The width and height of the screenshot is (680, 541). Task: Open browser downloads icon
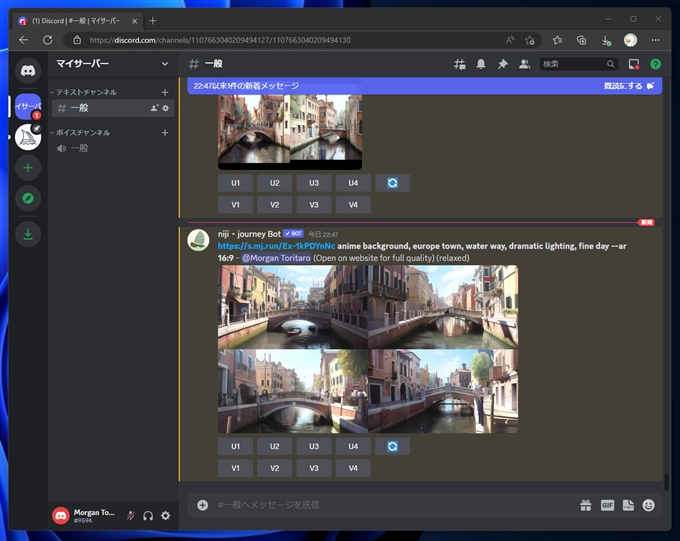(x=606, y=40)
